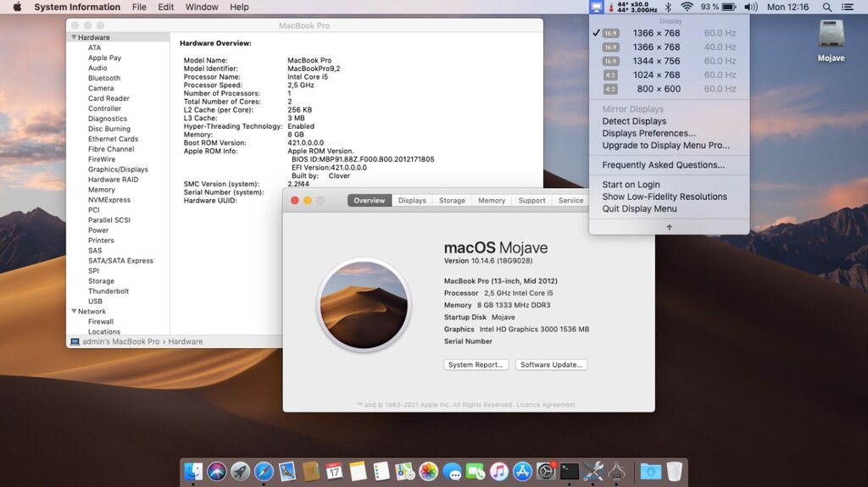Collapse the Hardware section triangle
This screenshot has height=487, width=868.
click(x=74, y=37)
